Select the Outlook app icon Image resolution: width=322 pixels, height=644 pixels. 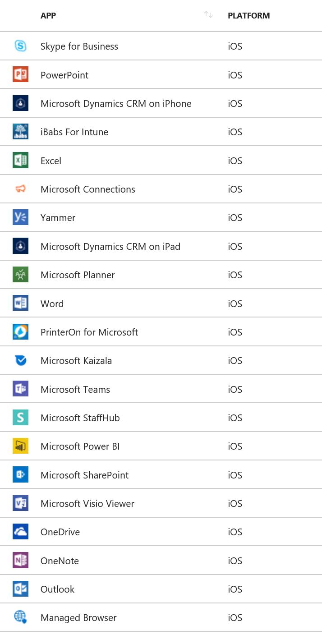(x=20, y=589)
